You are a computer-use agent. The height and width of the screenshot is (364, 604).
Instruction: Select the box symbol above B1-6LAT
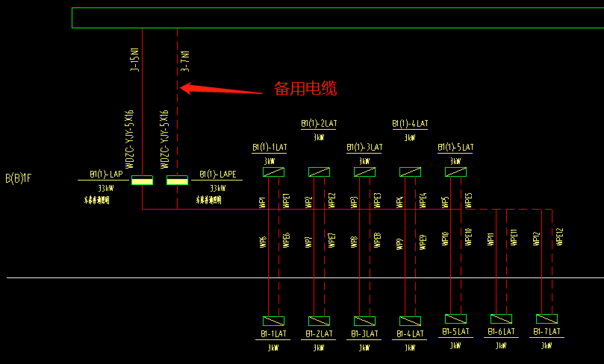[x=501, y=319]
